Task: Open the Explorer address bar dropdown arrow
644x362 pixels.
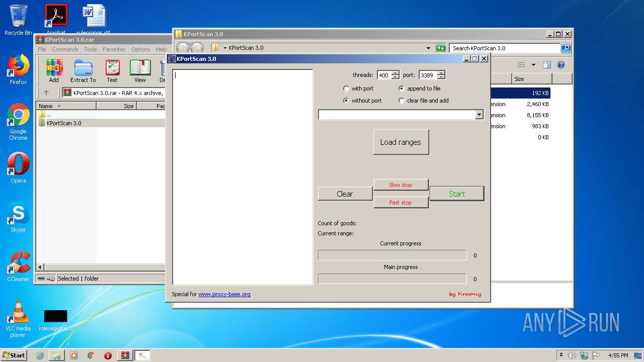Action: [x=428, y=48]
